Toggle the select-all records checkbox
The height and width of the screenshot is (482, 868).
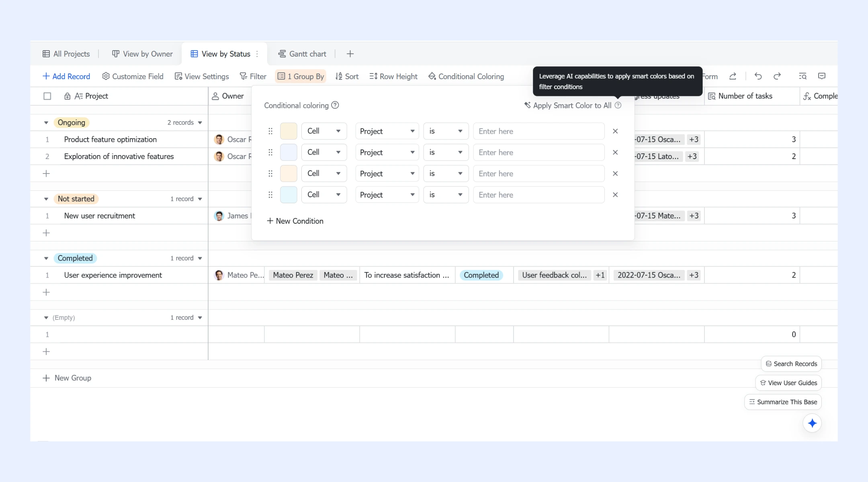coord(47,96)
